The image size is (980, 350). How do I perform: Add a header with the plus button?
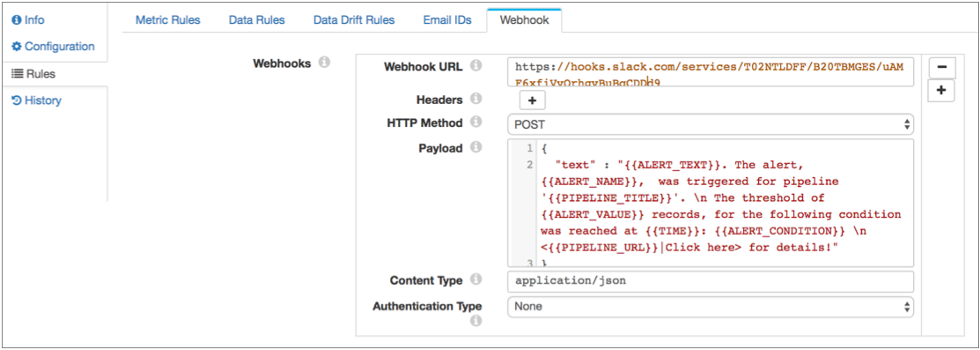click(533, 101)
